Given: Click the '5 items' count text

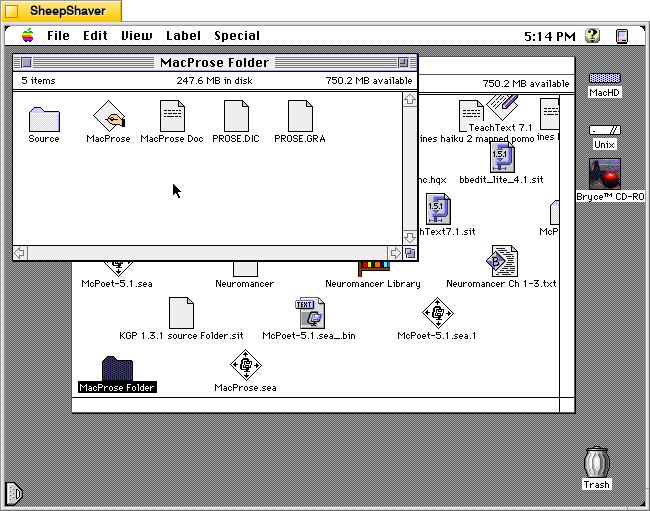Looking at the screenshot, I should pyautogui.click(x=38, y=81).
